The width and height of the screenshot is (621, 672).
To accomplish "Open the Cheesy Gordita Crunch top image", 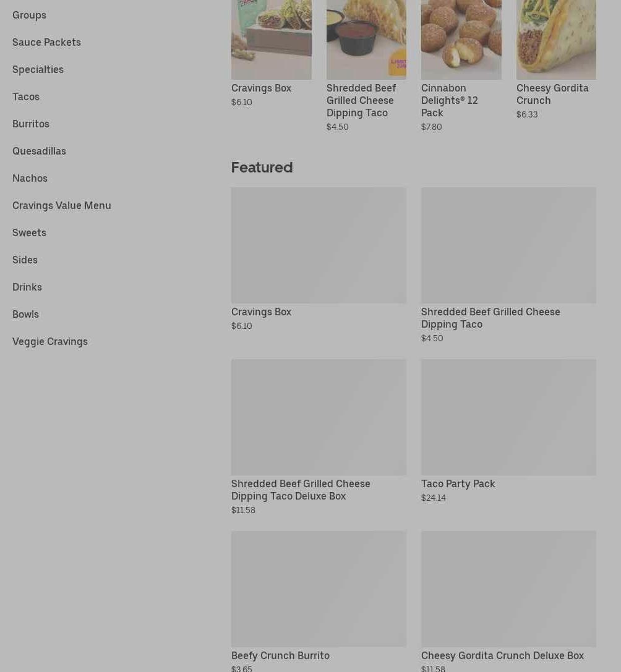I will point(556,40).
